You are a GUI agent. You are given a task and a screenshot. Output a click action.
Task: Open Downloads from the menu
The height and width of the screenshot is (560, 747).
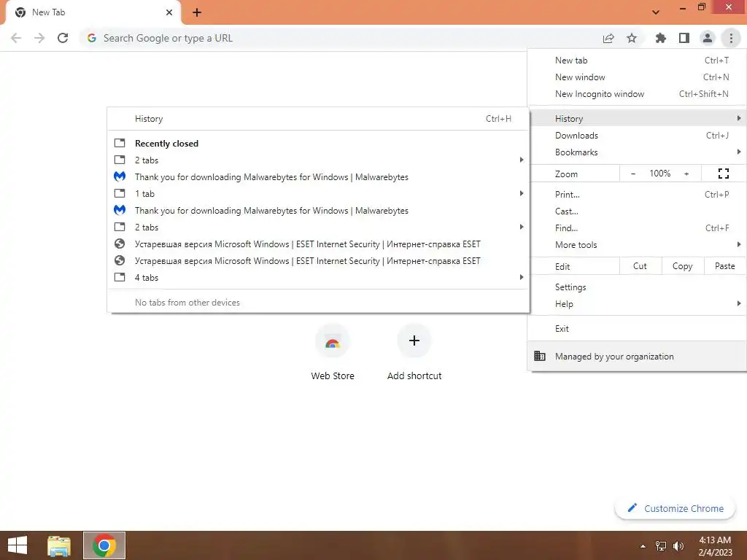tap(637, 135)
